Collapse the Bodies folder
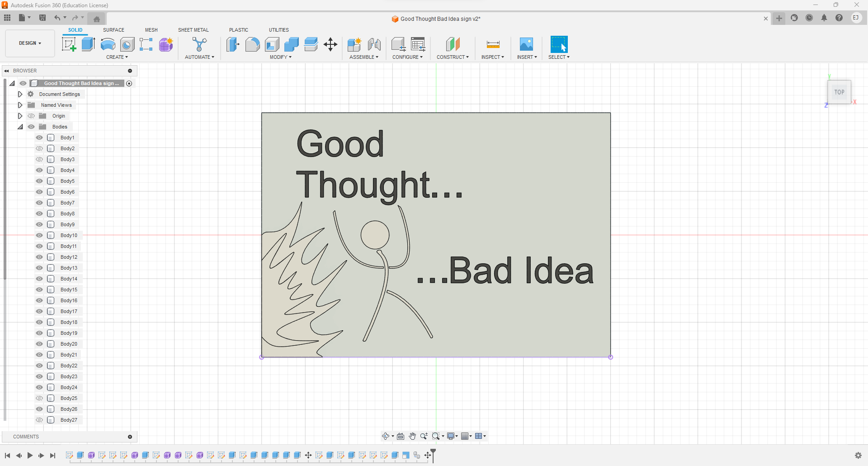Screen dimensions: 868x466 coord(20,127)
